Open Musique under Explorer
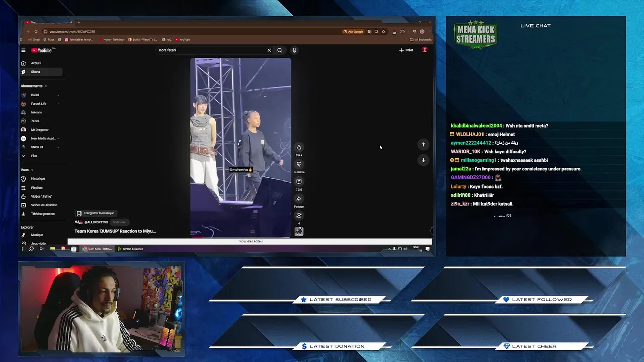The width and height of the screenshot is (644, 362). click(x=41, y=235)
